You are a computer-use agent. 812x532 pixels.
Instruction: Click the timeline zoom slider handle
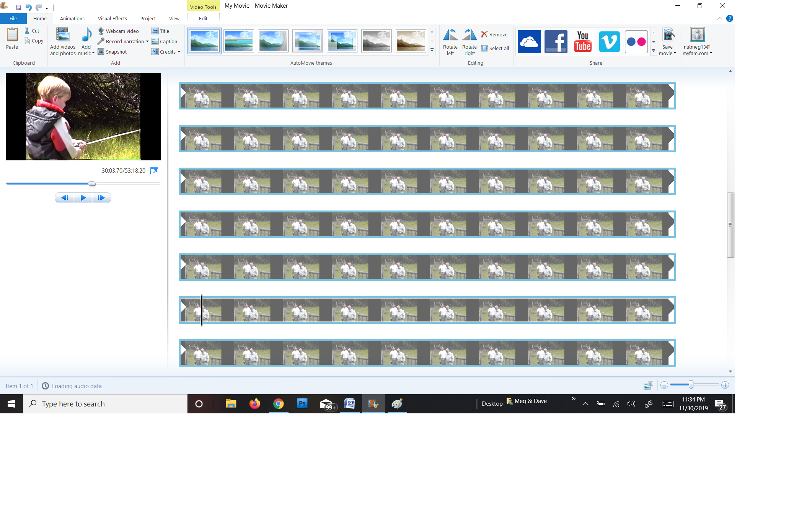click(x=691, y=385)
